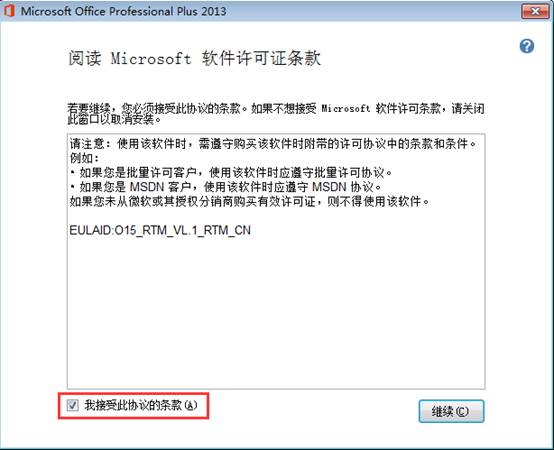
Task: Open help via the blue question mark icon
Action: point(526,46)
